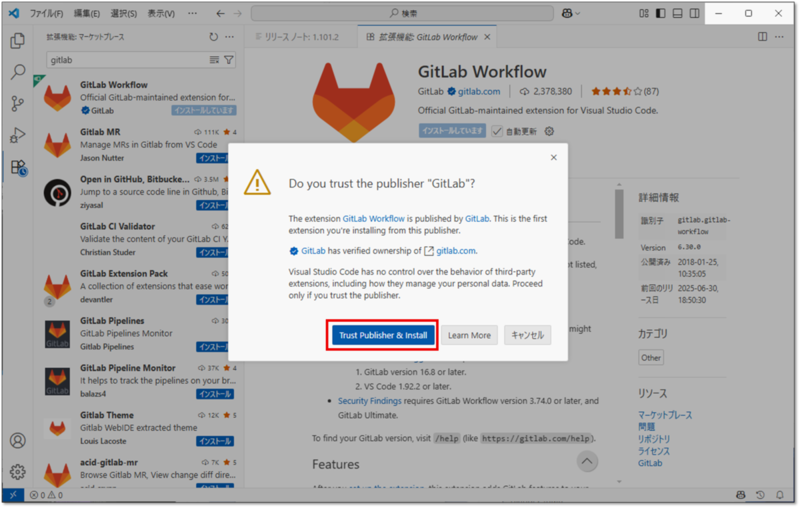Select Open in GitHub, Bitbucket list entry
This screenshot has height=508, width=800.
132,192
